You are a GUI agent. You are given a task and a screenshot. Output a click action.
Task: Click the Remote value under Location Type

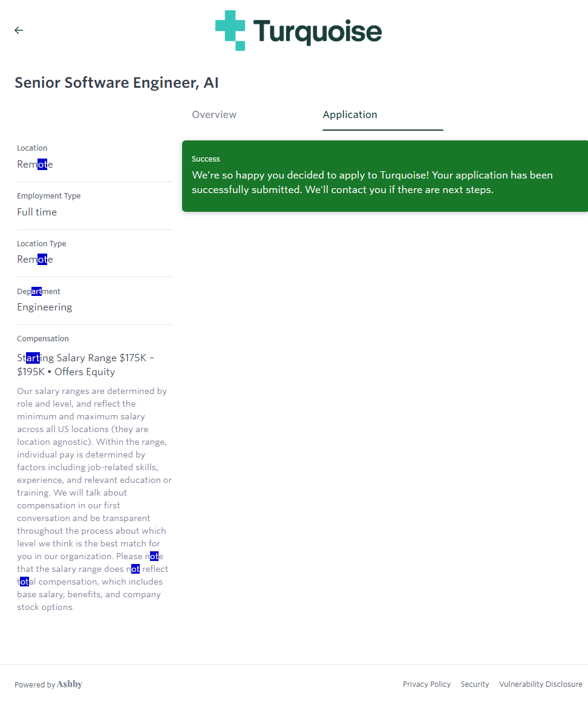point(35,260)
